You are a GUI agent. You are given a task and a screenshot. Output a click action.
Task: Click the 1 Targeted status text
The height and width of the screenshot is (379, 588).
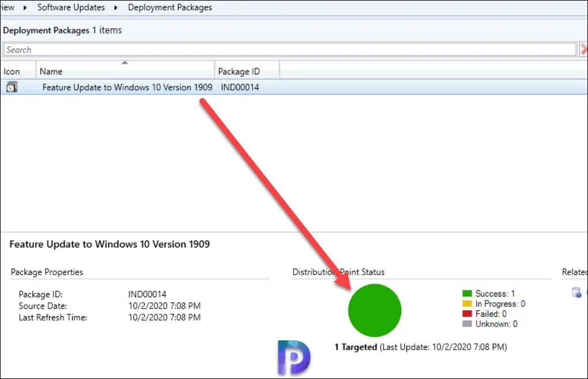coord(356,347)
